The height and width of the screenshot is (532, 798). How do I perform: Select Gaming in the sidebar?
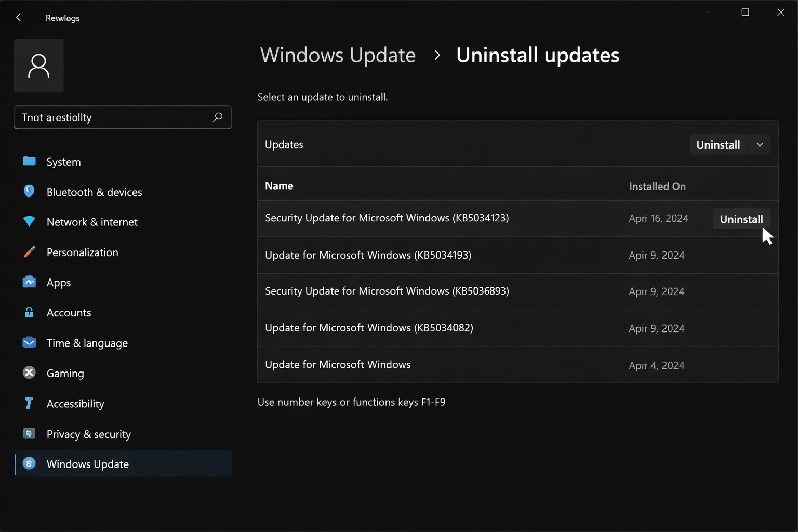pos(123,373)
